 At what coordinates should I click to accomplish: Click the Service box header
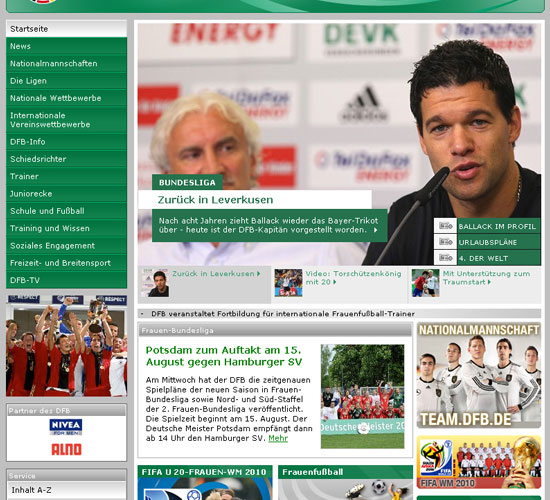pos(66,475)
